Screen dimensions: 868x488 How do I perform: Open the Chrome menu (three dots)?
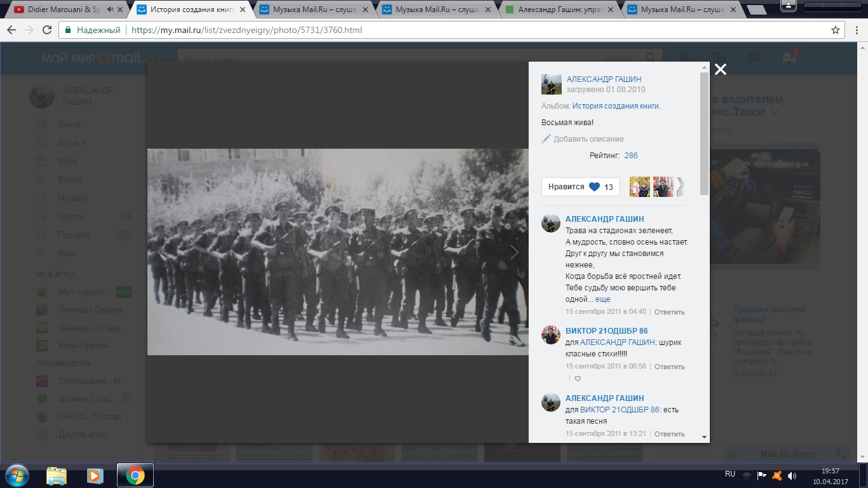click(856, 30)
